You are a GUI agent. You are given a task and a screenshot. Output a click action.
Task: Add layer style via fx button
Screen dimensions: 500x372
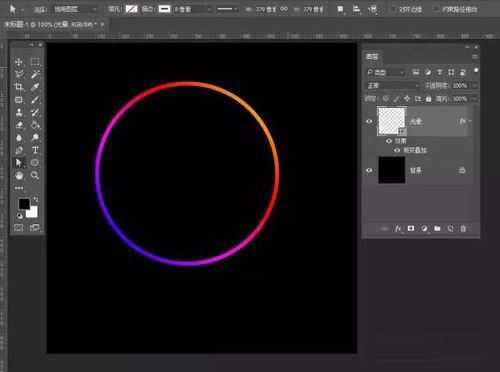coord(398,229)
